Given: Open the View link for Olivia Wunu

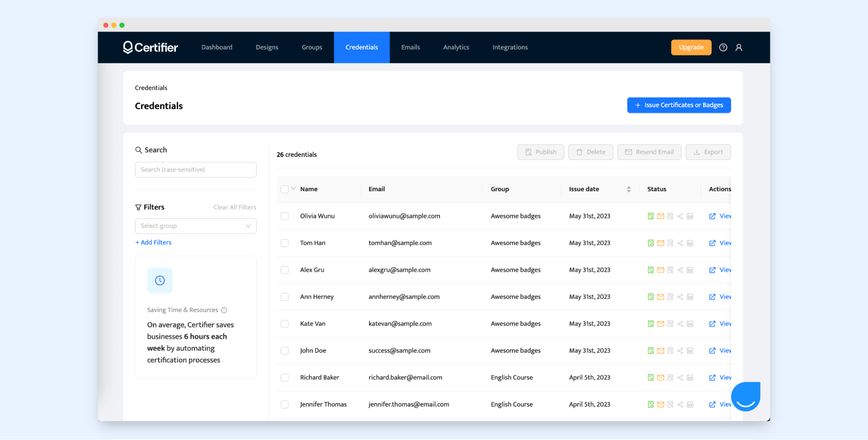Looking at the screenshot, I should [720, 216].
